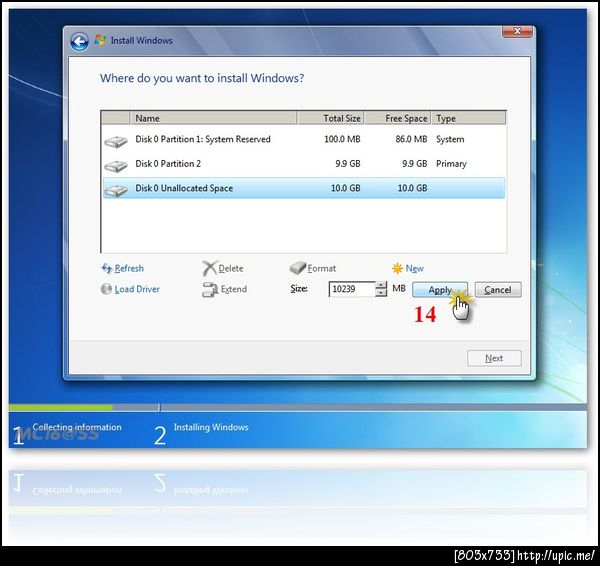Select the Disk 0 Partition 2 row
Viewport: 600px width, 566px height.
tap(304, 164)
